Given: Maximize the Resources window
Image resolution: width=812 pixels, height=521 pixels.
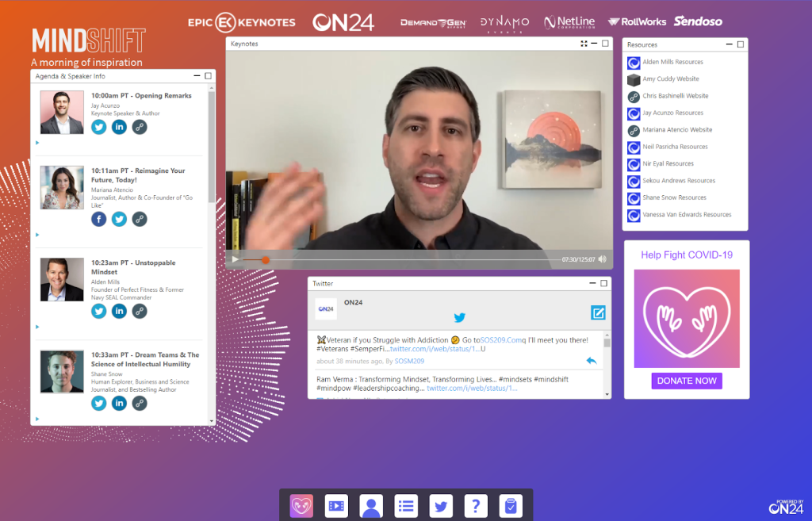Looking at the screenshot, I should coord(741,44).
